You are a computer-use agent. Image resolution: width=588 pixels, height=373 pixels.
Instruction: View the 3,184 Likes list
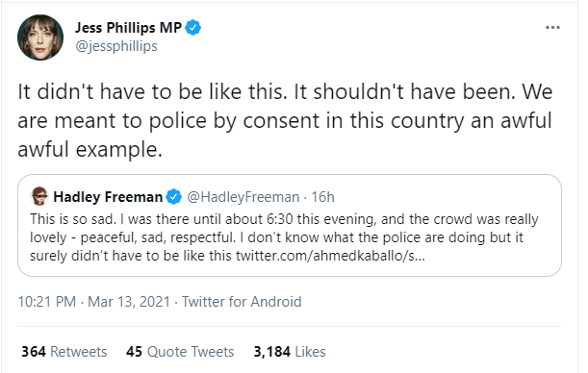point(290,352)
